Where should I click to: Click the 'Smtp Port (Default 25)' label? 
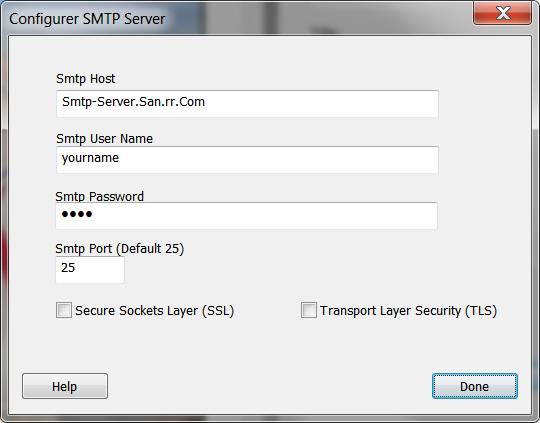pos(120,249)
